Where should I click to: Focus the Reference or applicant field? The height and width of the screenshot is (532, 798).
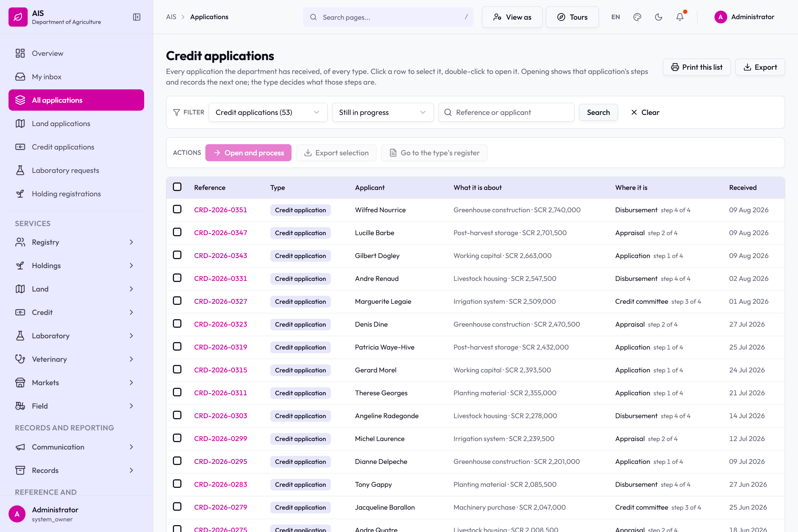[x=506, y=112]
